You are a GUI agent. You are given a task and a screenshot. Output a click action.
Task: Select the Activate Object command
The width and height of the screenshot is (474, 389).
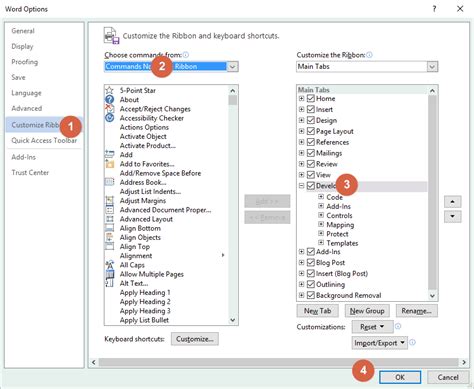coord(143,136)
